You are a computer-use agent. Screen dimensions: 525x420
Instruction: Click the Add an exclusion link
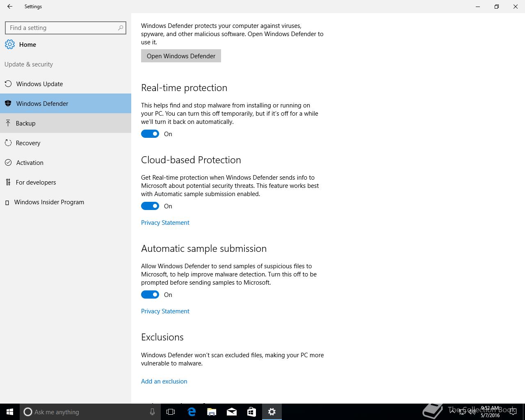tap(164, 381)
